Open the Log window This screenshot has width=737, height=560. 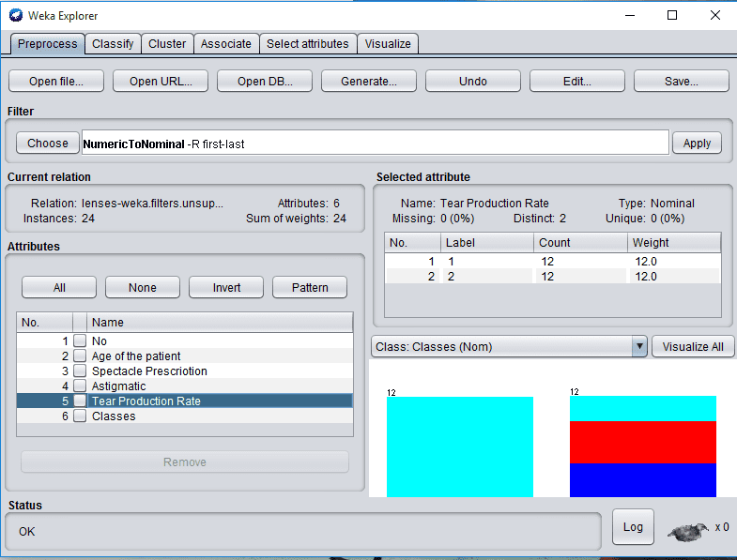tap(633, 526)
